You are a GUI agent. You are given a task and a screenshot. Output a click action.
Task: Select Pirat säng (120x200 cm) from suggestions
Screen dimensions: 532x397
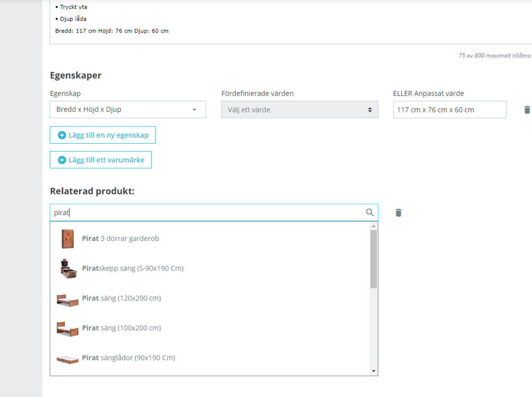coord(121,298)
